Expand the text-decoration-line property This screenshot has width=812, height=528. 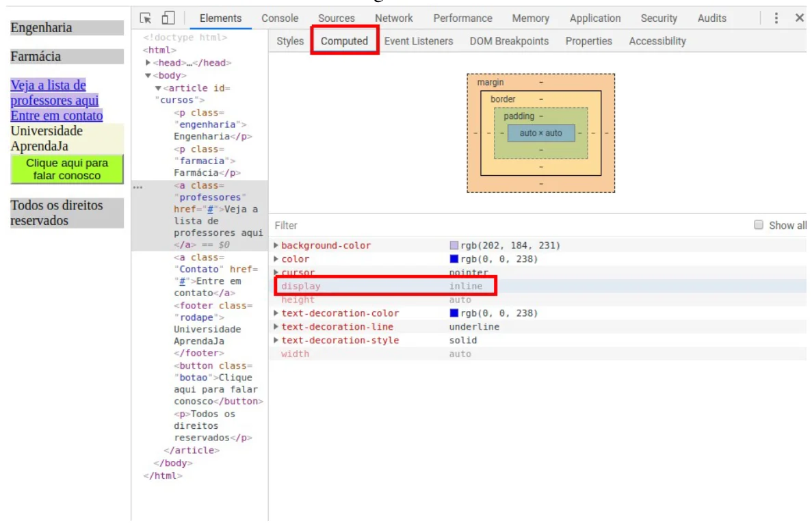click(x=276, y=327)
